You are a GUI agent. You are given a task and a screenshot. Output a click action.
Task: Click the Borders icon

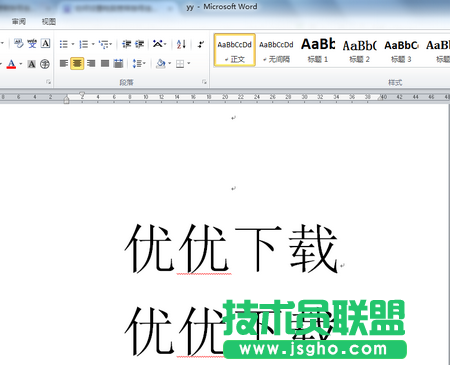tap(180, 64)
